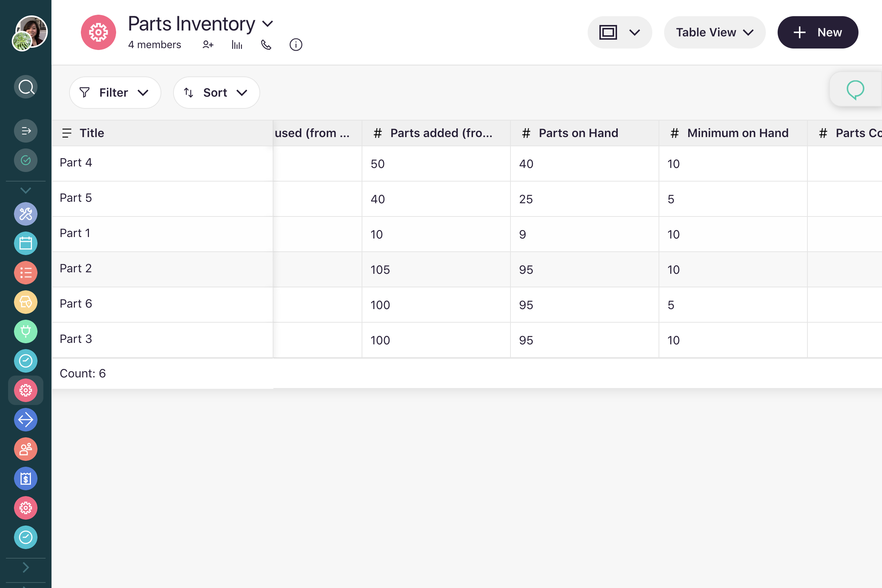Open the Sort dropdown
The height and width of the screenshot is (588, 882).
(216, 93)
